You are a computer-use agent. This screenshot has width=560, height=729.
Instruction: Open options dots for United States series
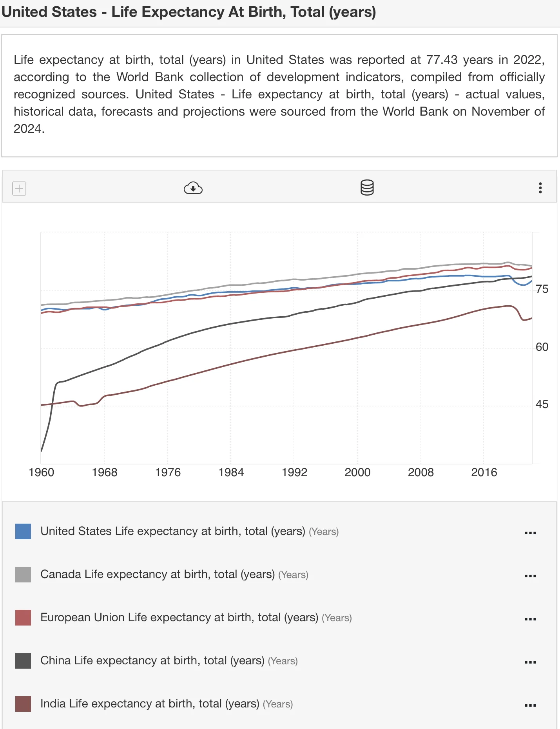point(530,533)
